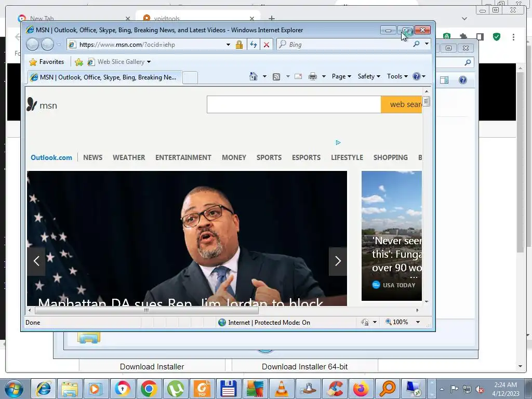Viewport: 532px width, 399px height.
Task: Open the Windows Start menu orb
Action: point(14,389)
